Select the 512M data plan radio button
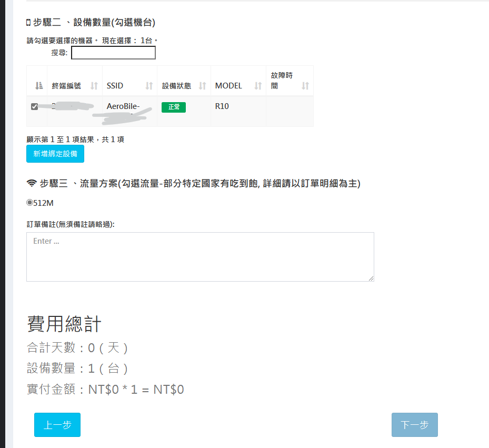 point(29,203)
